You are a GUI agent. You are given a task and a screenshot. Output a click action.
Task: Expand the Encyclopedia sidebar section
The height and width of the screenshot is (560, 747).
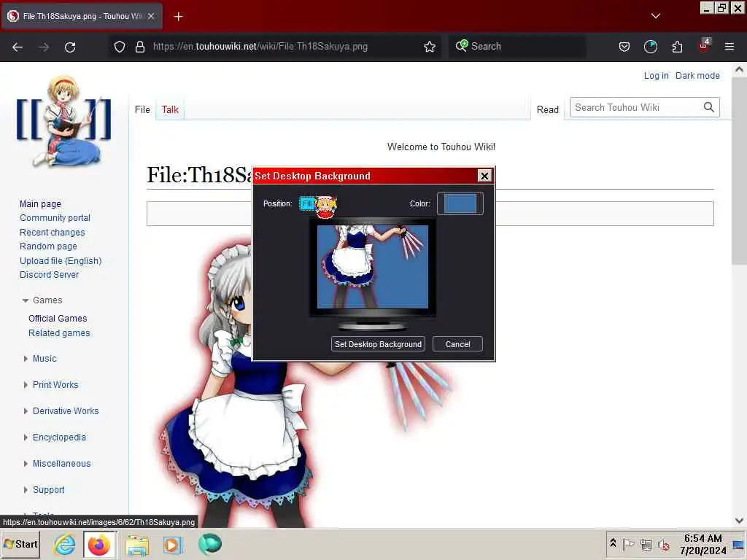pos(26,437)
